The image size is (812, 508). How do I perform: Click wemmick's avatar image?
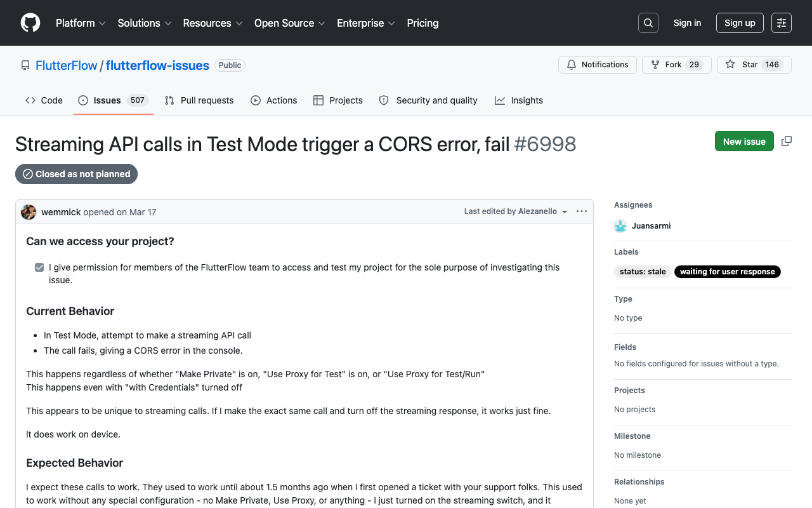(x=29, y=212)
